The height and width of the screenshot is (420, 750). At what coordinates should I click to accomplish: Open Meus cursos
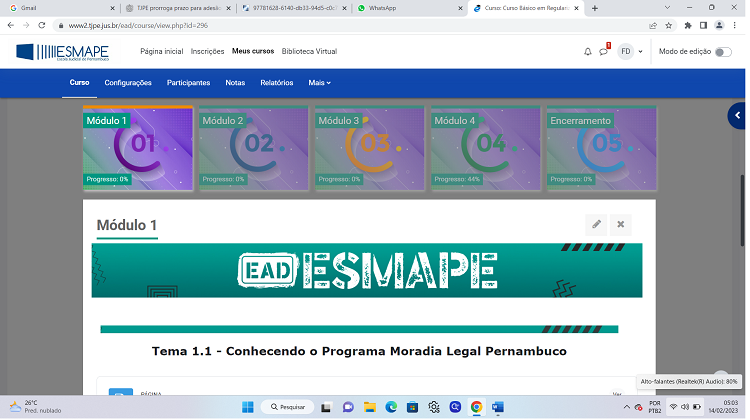tap(254, 52)
